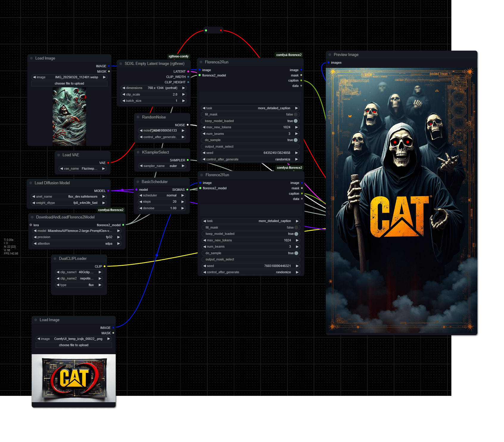Click the steps value field showing 20

pyautogui.click(x=162, y=202)
